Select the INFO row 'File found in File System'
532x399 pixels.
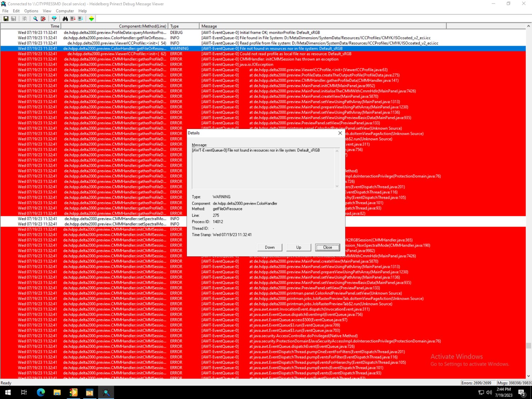click(263, 38)
